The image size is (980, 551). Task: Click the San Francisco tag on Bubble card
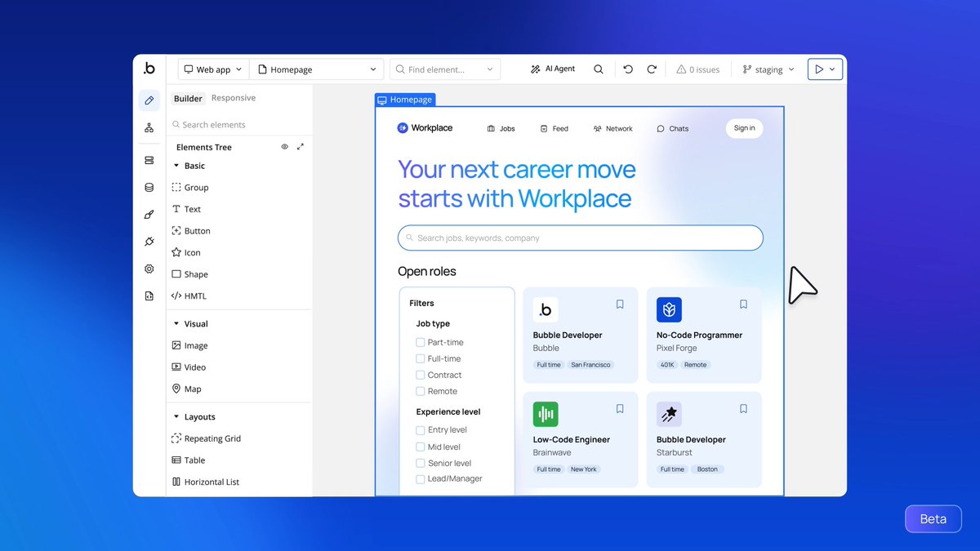point(590,365)
